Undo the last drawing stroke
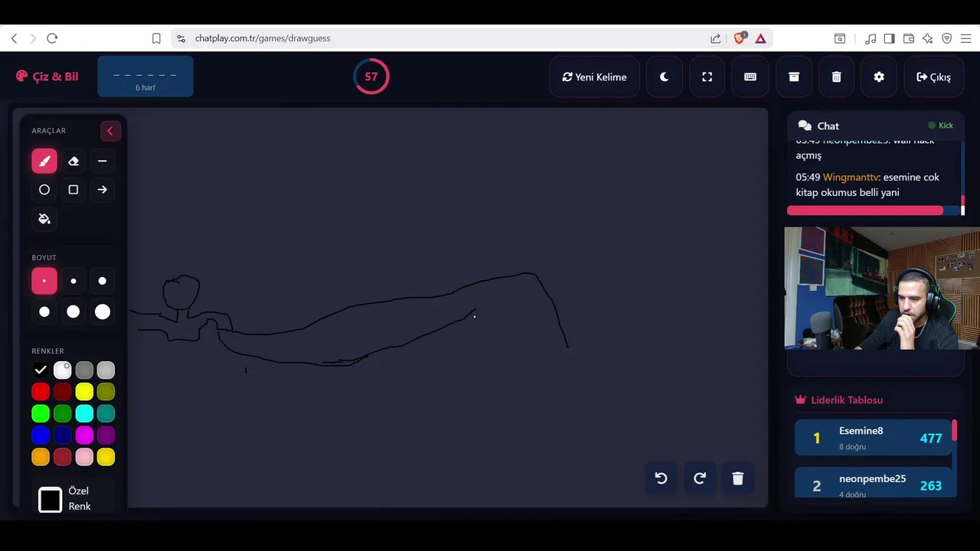The width and height of the screenshot is (980, 551). [x=661, y=478]
